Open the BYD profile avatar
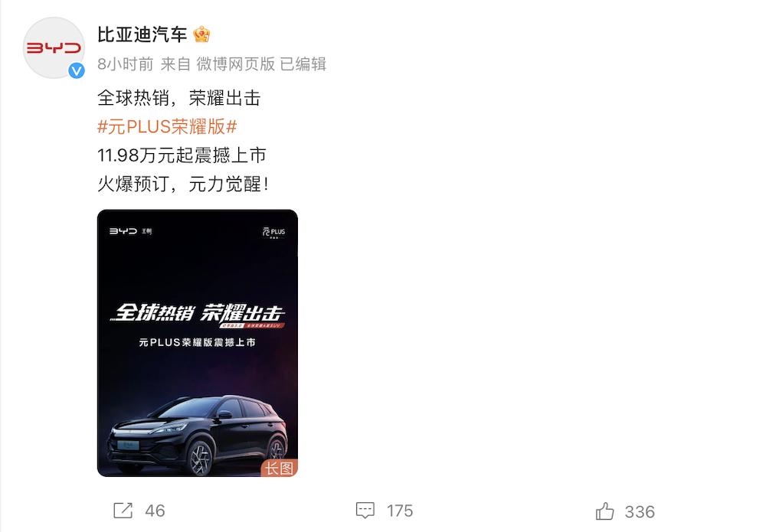The height and width of the screenshot is (532, 766). pyautogui.click(x=54, y=47)
